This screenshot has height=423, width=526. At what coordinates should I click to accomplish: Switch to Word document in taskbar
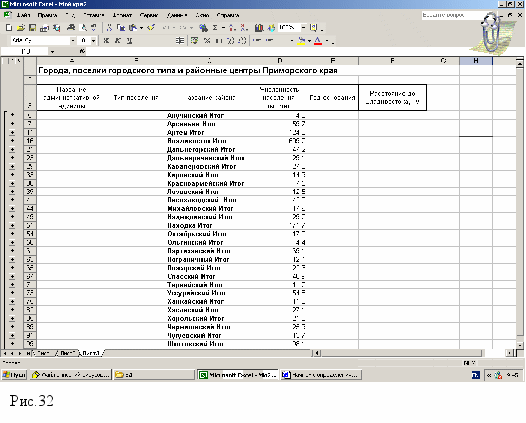pos(321,375)
